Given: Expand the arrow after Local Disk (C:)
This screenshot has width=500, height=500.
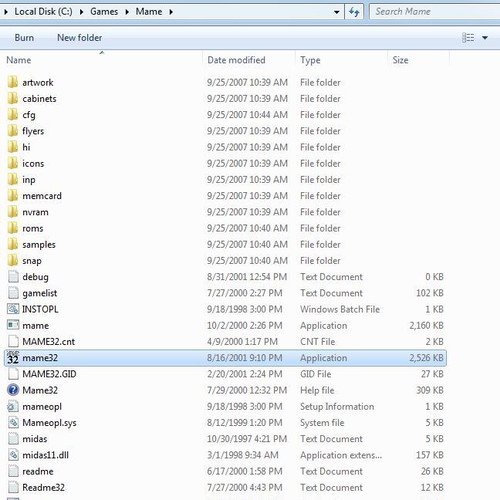Looking at the screenshot, I should point(81,12).
